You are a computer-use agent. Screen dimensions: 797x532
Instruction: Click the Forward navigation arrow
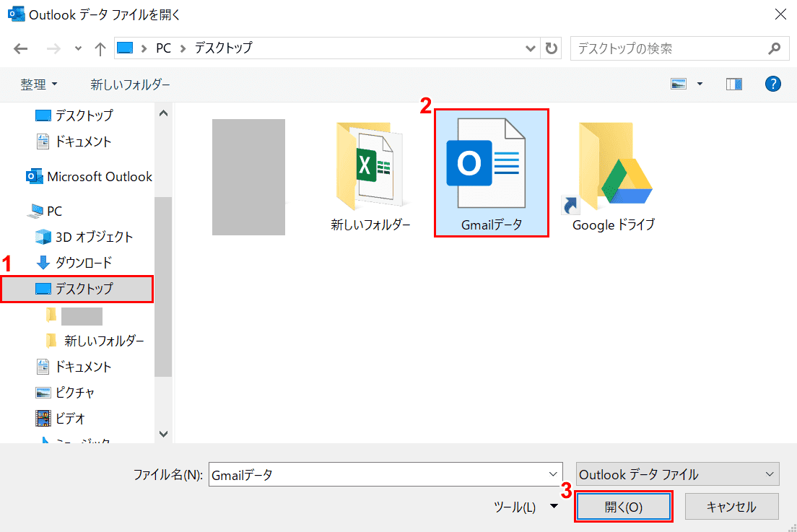pos(53,49)
